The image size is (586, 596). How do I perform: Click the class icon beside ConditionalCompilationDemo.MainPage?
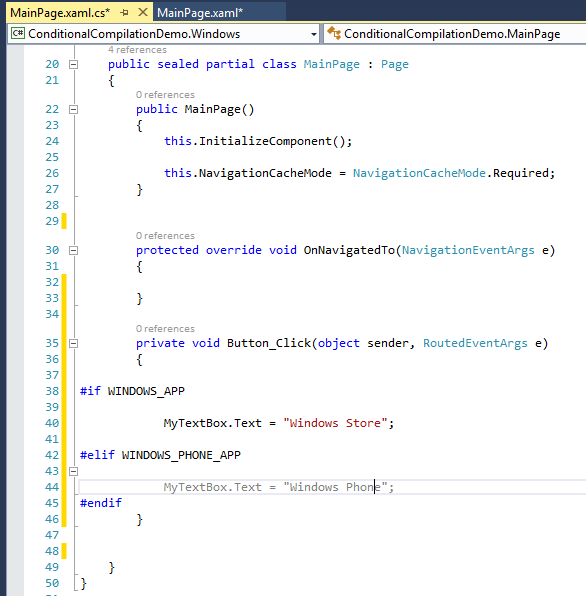(x=334, y=33)
